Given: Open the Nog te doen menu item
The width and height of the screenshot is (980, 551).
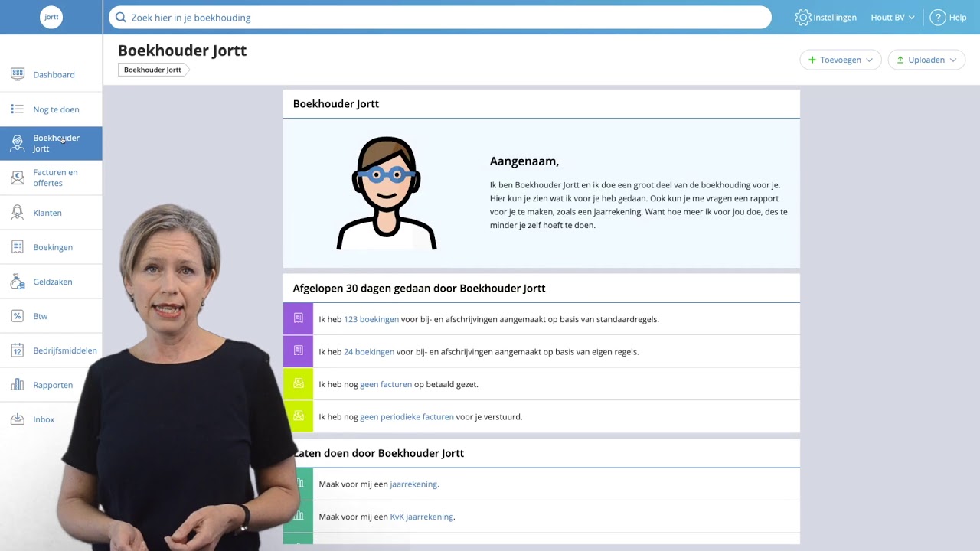Looking at the screenshot, I should 51,109.
